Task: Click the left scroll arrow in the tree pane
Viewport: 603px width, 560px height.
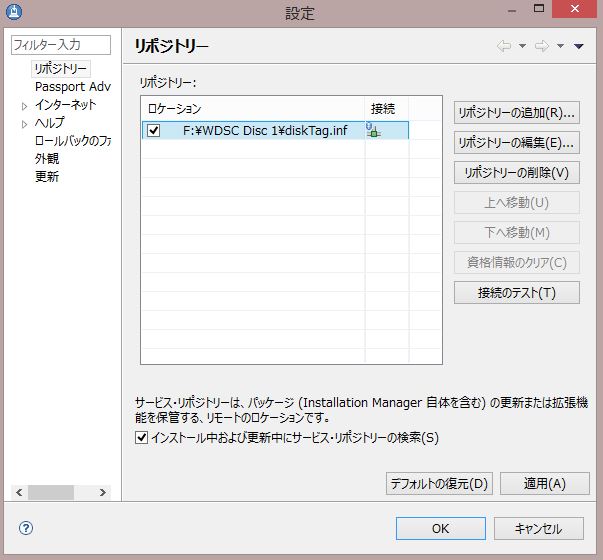Action: (x=19, y=492)
